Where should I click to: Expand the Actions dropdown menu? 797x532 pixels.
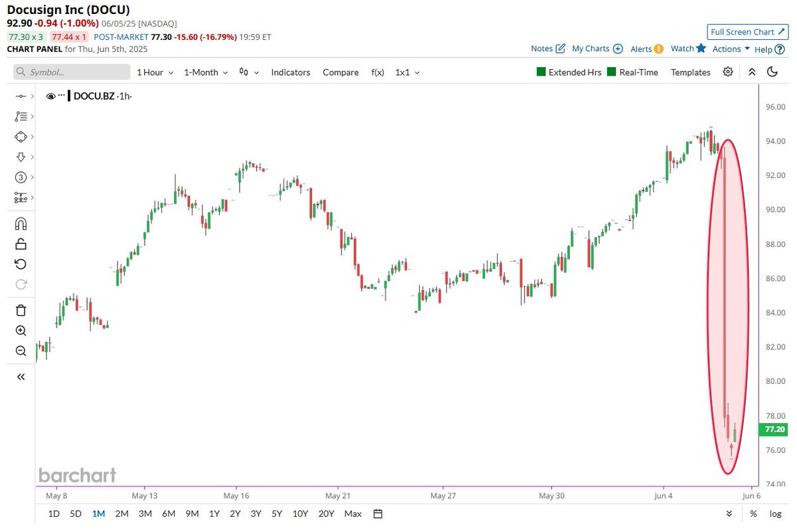[x=731, y=48]
